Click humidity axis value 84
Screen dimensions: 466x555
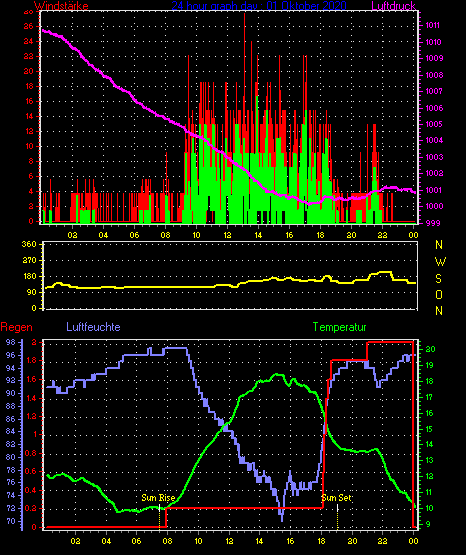(x=11, y=431)
